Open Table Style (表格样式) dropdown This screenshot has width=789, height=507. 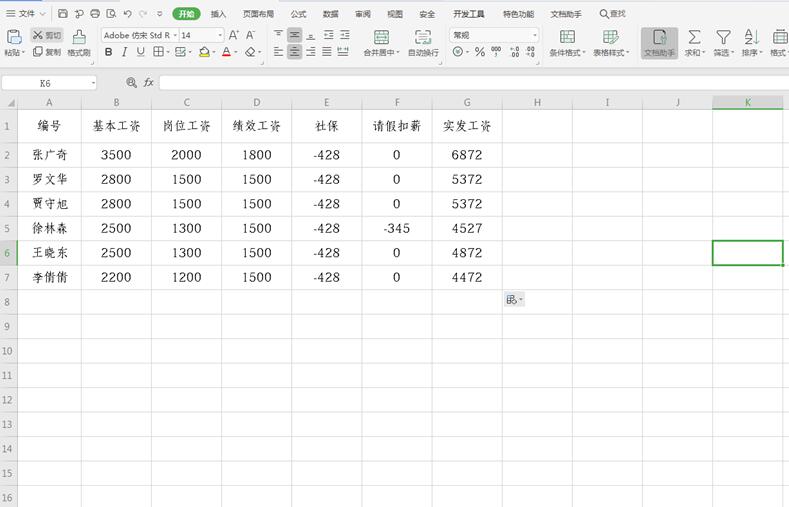pyautogui.click(x=611, y=52)
